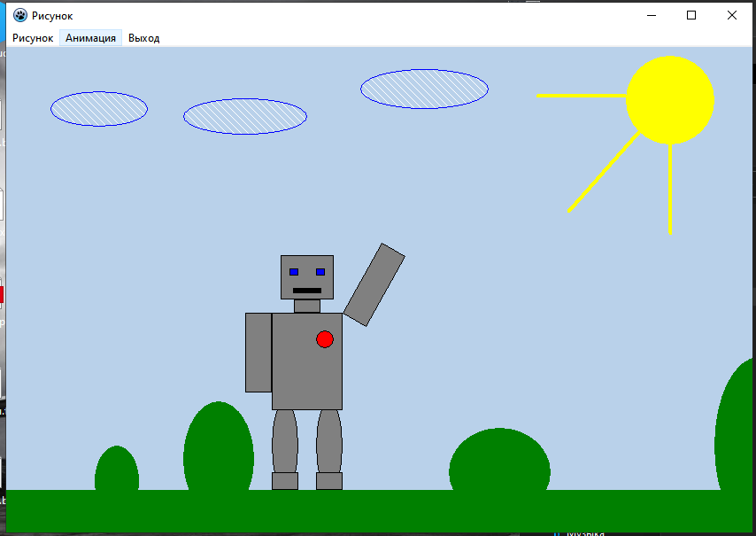This screenshot has height=536, width=756.
Task: Click the cloud nearest the sun
Action: click(424, 89)
